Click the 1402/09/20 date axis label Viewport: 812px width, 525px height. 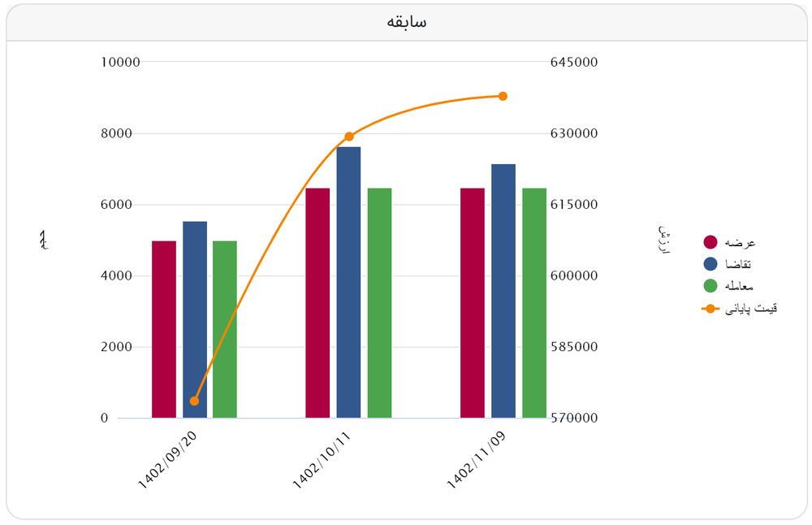click(168, 460)
